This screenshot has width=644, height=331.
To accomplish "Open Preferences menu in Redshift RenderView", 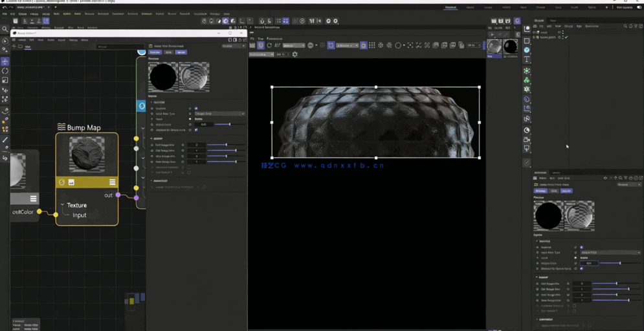I will coord(274,39).
